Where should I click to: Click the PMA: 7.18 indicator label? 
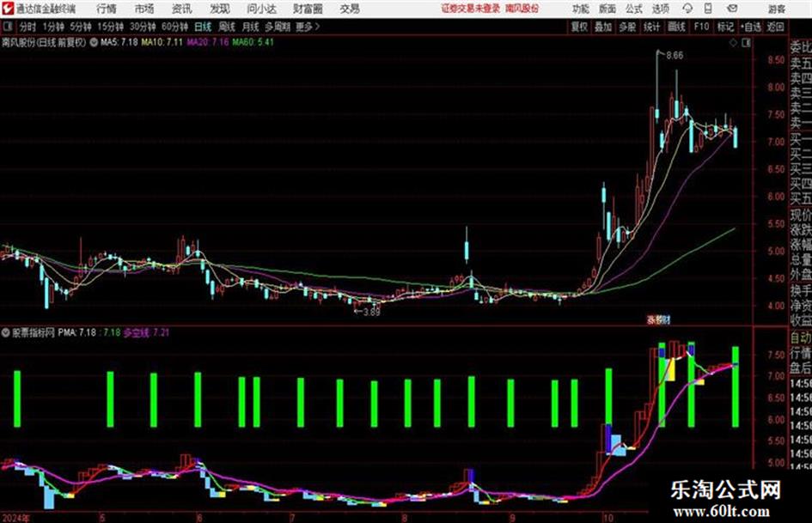coord(76,332)
